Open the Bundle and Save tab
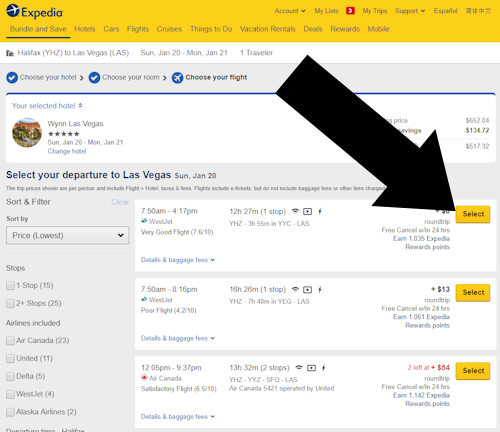This screenshot has width=500, height=432. pos(38,29)
